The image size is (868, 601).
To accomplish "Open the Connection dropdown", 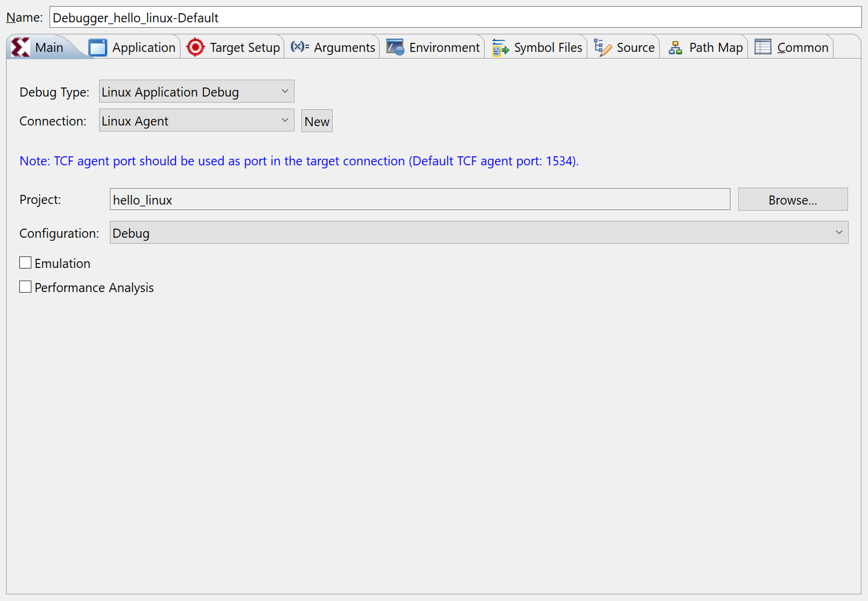I will [x=197, y=120].
